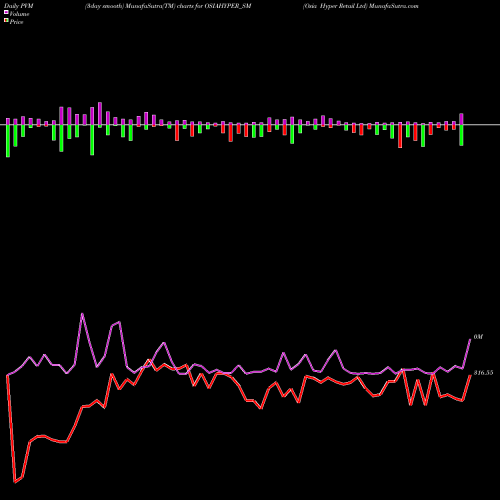The height and width of the screenshot is (500, 500).
Task: Click the highest peak of magenta volume line
Action: (x=82, y=314)
